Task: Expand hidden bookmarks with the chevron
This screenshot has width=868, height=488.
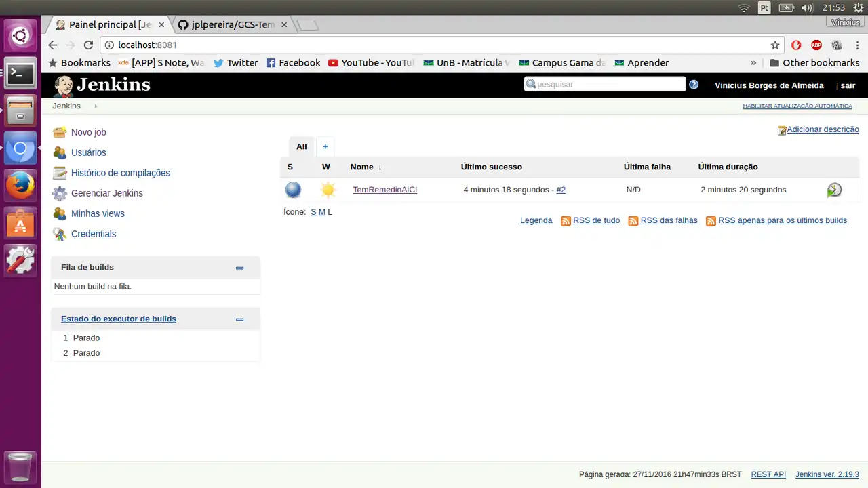Action: (753, 63)
